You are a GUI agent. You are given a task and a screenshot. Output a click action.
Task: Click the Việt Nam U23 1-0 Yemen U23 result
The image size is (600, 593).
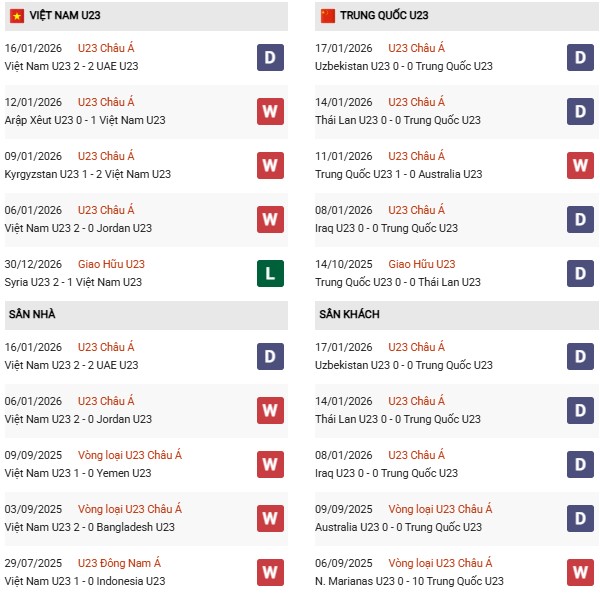coord(78,473)
